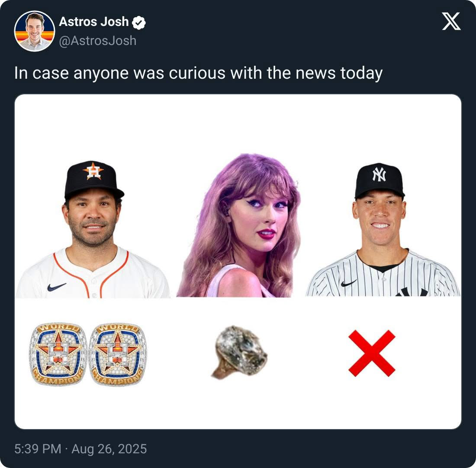The image size is (476, 468).
Task: Click the second World Champions ring
Action: 117,354
